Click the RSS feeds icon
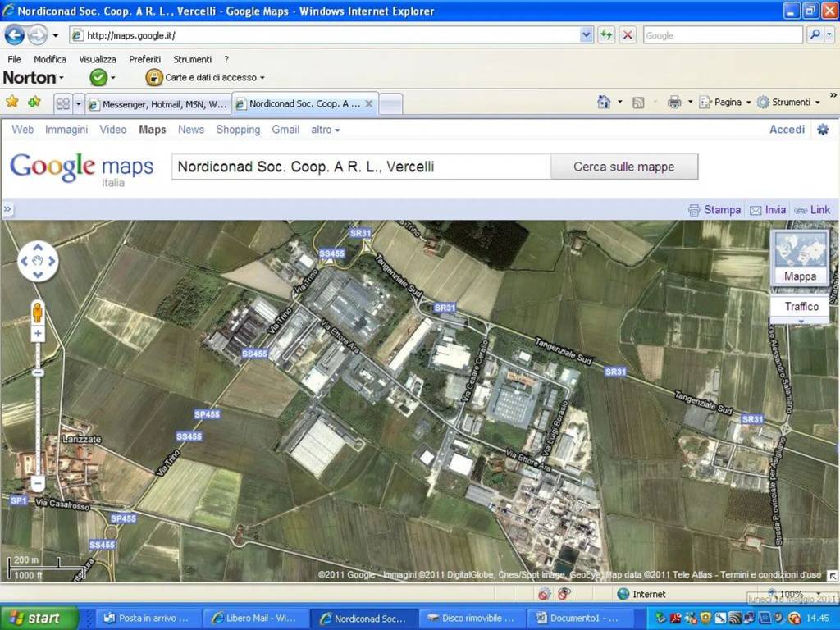This screenshot has width=840, height=630. (x=638, y=103)
